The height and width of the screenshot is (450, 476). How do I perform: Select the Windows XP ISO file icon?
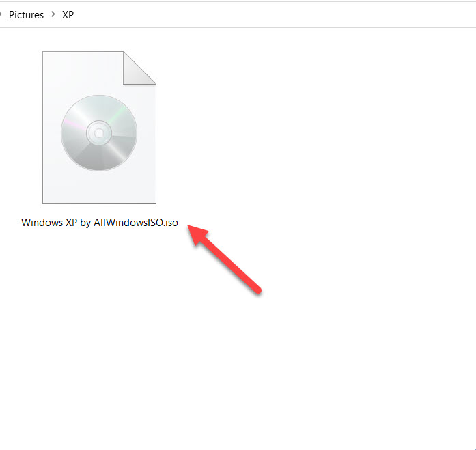(99, 128)
